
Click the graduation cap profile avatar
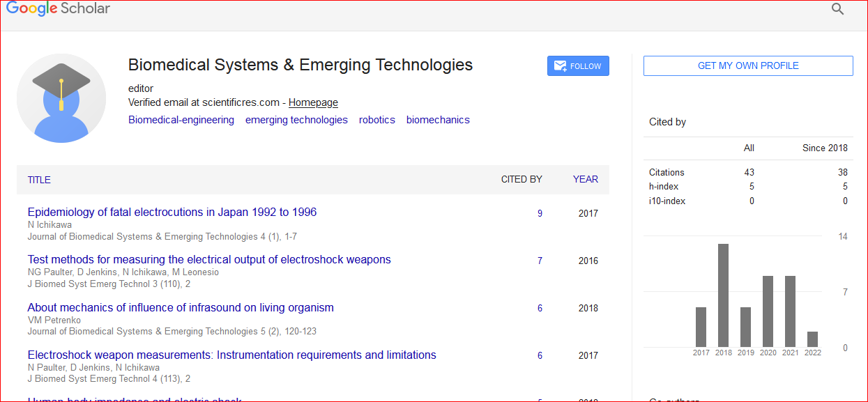[61, 98]
